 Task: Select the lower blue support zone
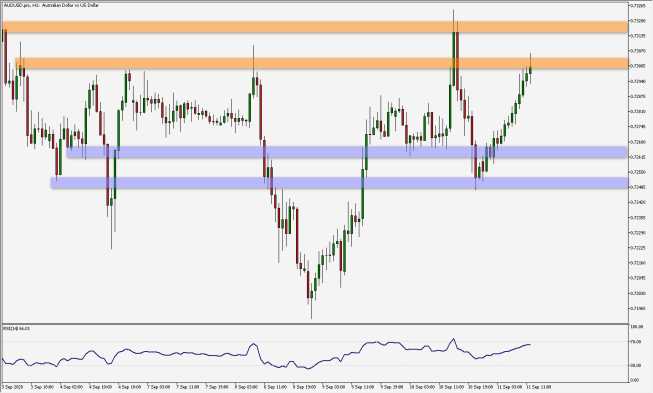pos(339,183)
